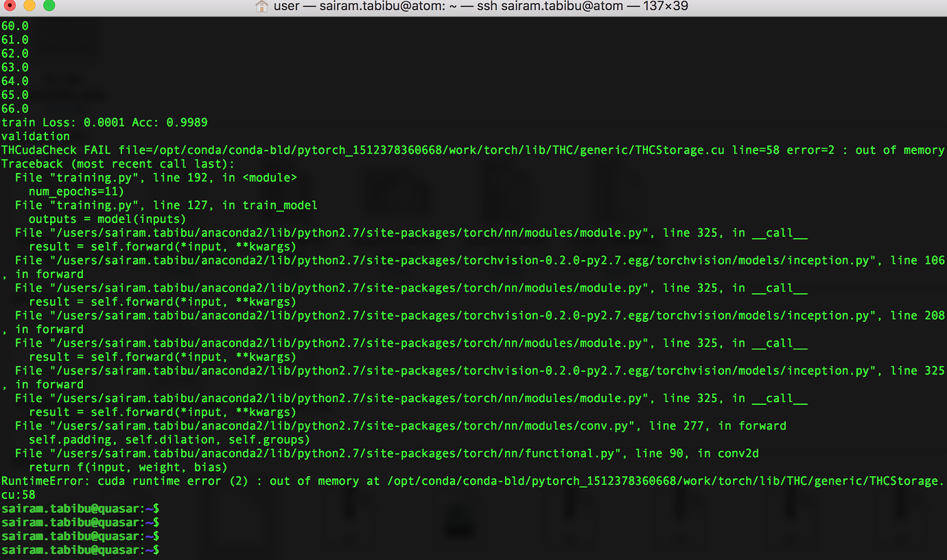Click the house icon in the title bar
This screenshot has width=947, height=560.
(260, 6)
